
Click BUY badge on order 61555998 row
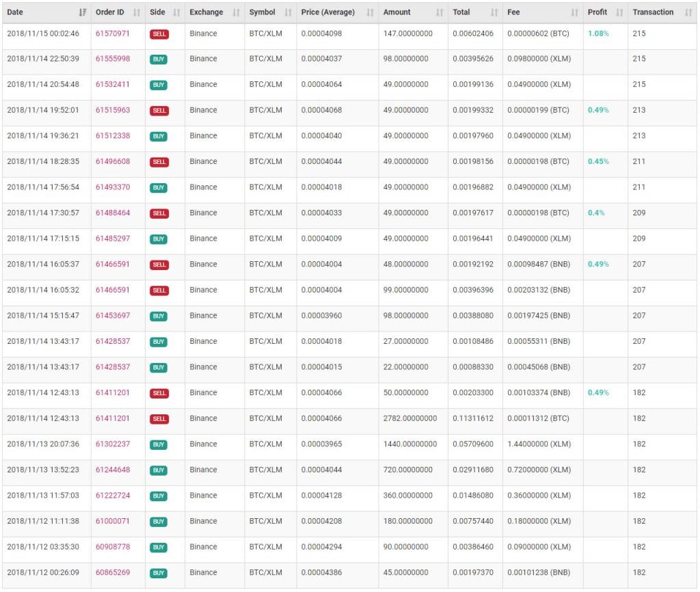point(159,59)
